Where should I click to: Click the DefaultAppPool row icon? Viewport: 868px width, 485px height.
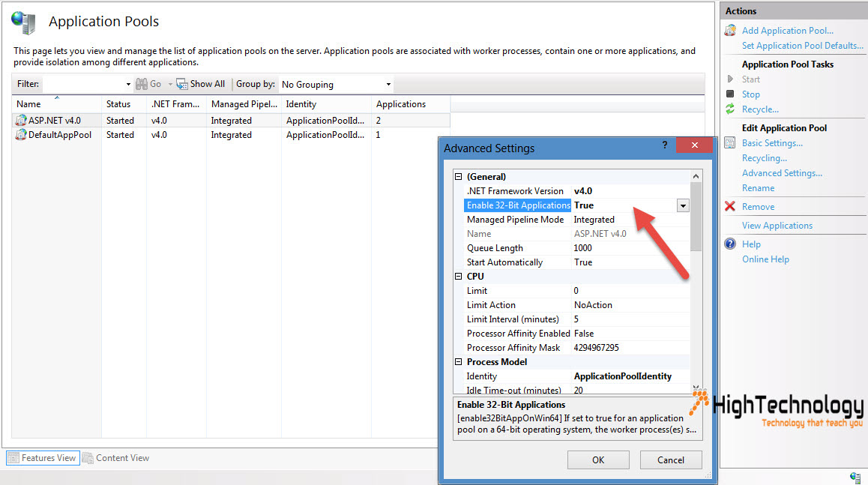click(21, 134)
